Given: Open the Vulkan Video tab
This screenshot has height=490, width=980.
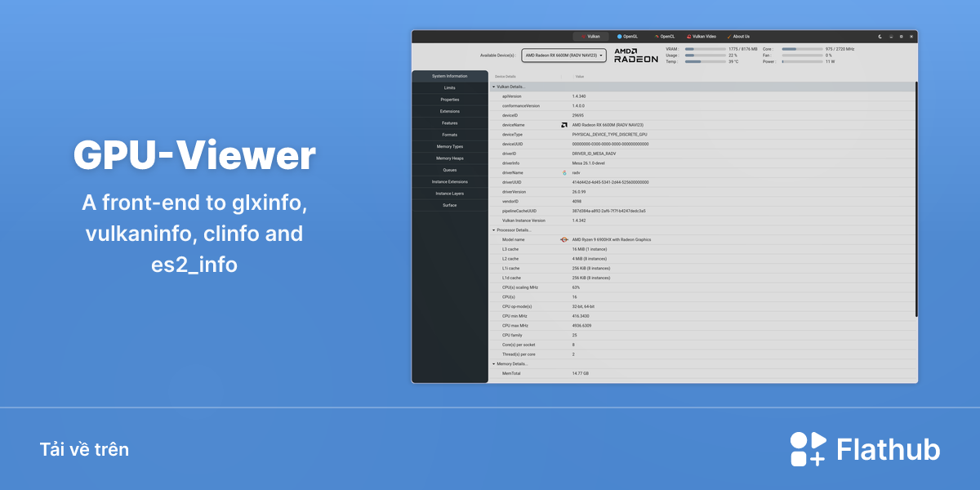Looking at the screenshot, I should tap(702, 37).
